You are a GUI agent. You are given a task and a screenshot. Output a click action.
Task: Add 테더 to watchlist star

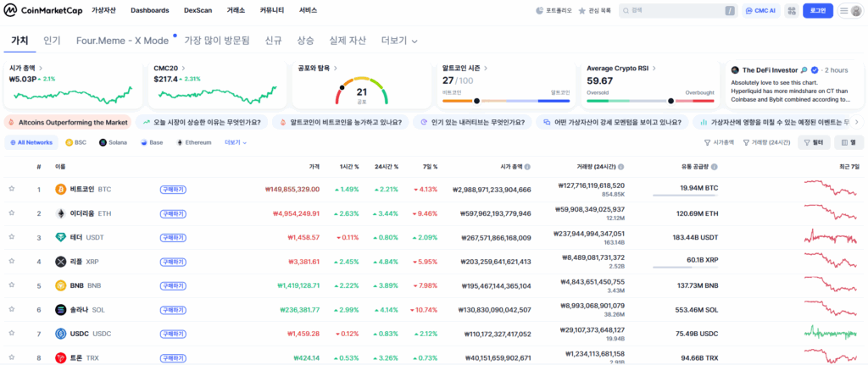coord(11,237)
